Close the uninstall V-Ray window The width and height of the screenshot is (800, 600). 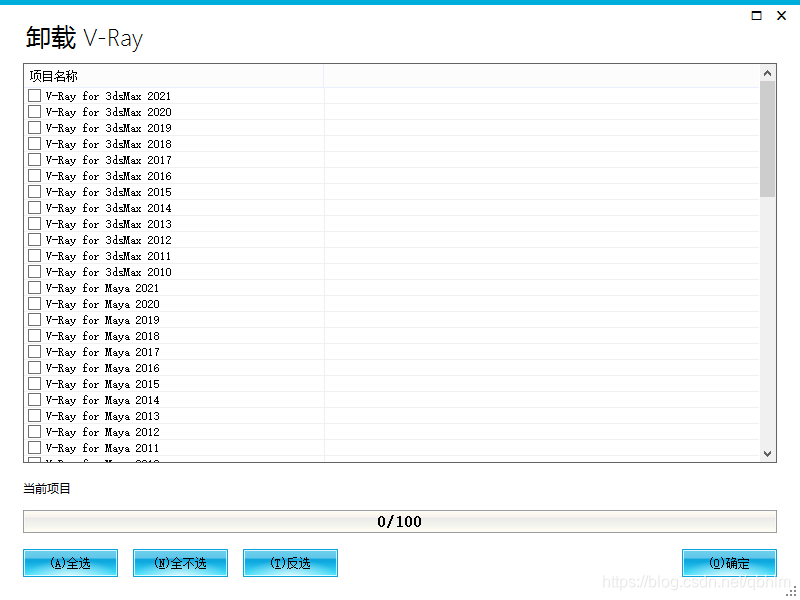tap(781, 16)
